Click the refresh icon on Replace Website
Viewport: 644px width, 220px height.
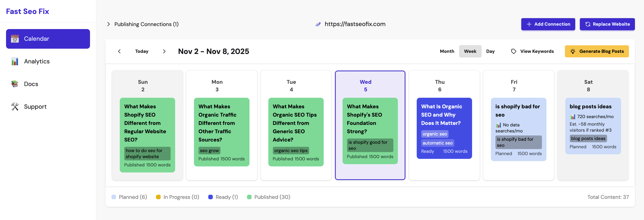click(588, 24)
